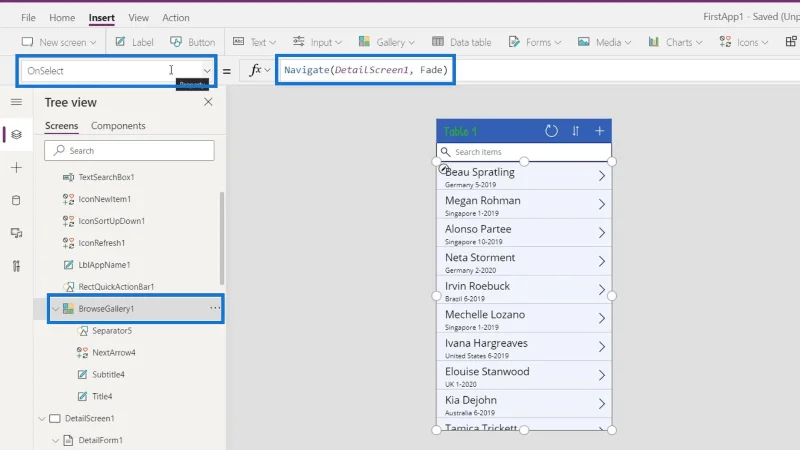800x450 pixels.
Task: Insert a Data table
Action: pyautogui.click(x=461, y=42)
